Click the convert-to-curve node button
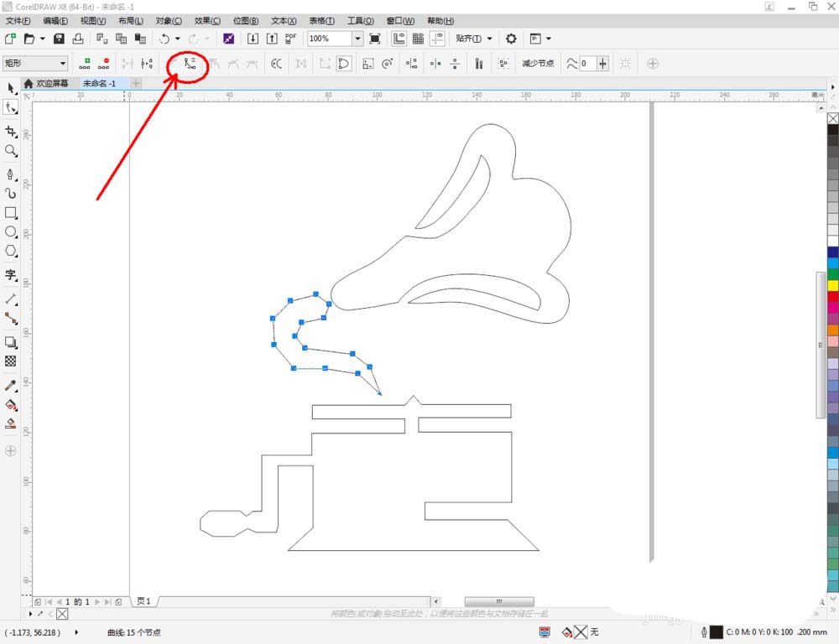This screenshot has width=839, height=644. click(190, 64)
